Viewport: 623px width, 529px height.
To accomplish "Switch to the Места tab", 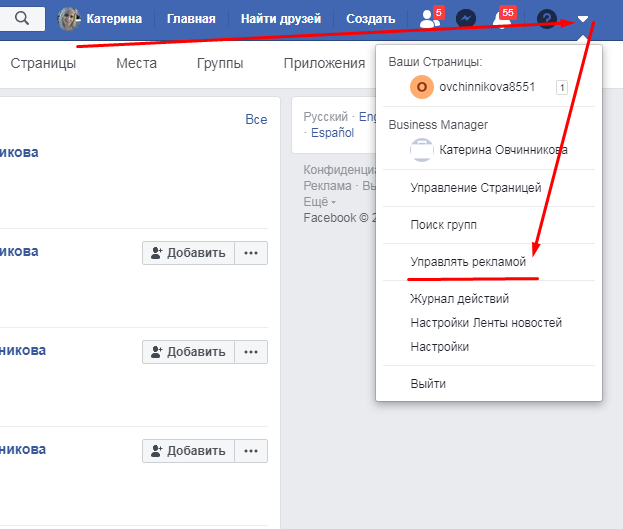I will point(136,63).
